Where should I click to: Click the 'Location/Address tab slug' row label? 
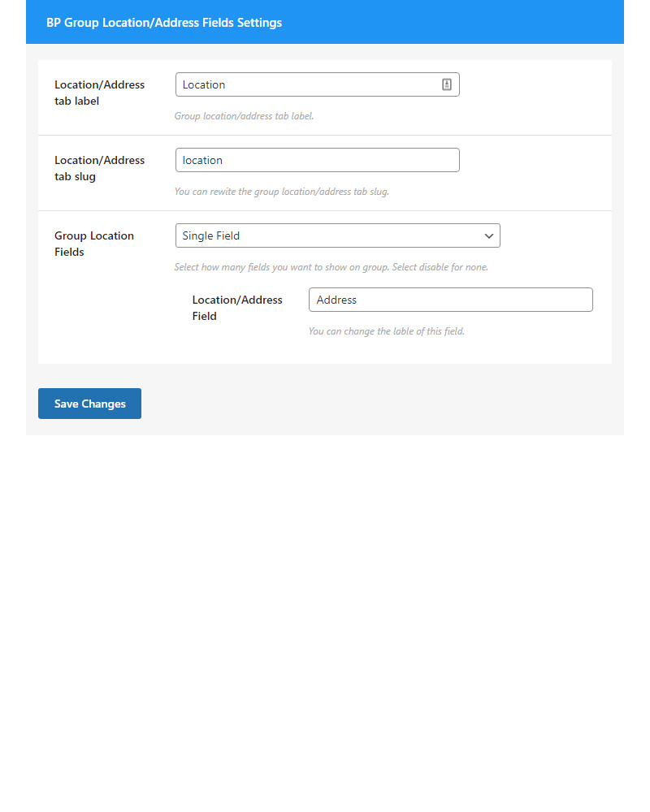[99, 168]
